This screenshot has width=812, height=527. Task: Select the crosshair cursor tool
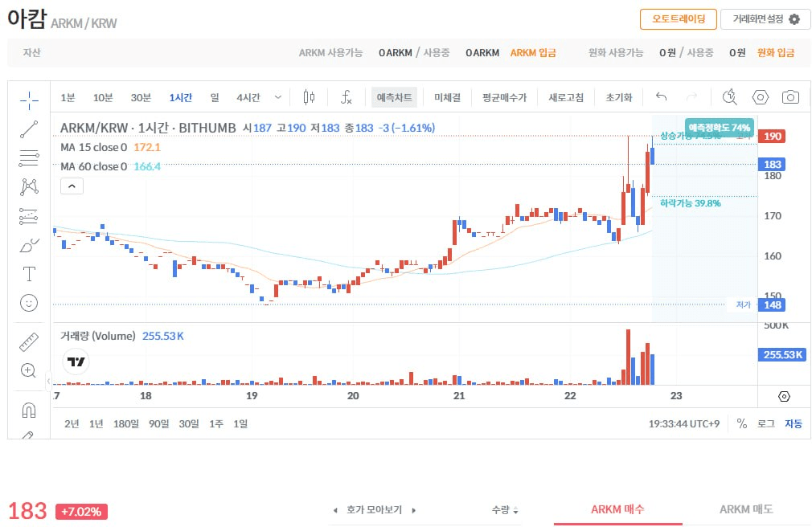click(29, 100)
